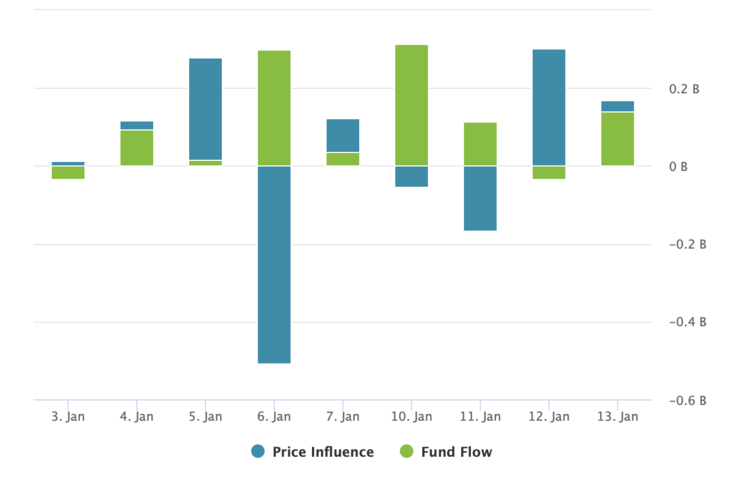Image resolution: width=750 pixels, height=486 pixels.
Task: Click the negative green bar for 3. Jan
Action: (x=68, y=172)
